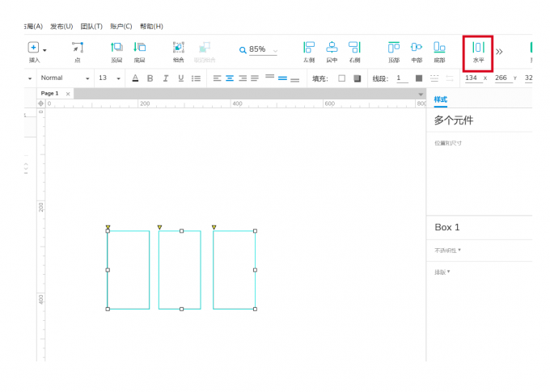Align text right
Screen dimensions: 550x392
[x=243, y=78]
